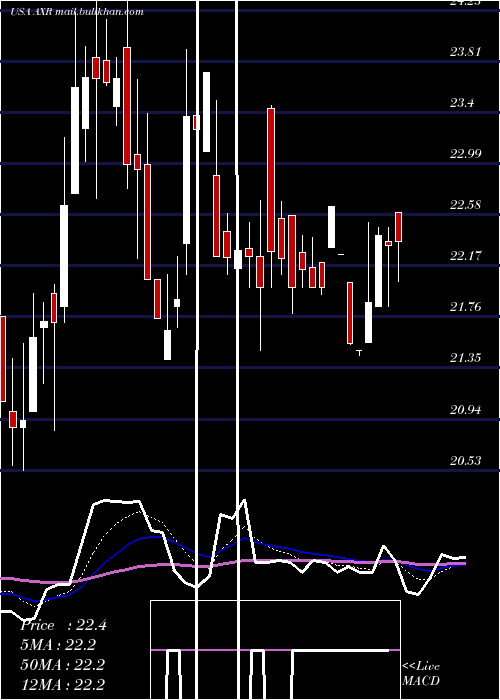500x700 pixels.
Task: Click the 21.76 price axis label
Action: (x=465, y=307)
